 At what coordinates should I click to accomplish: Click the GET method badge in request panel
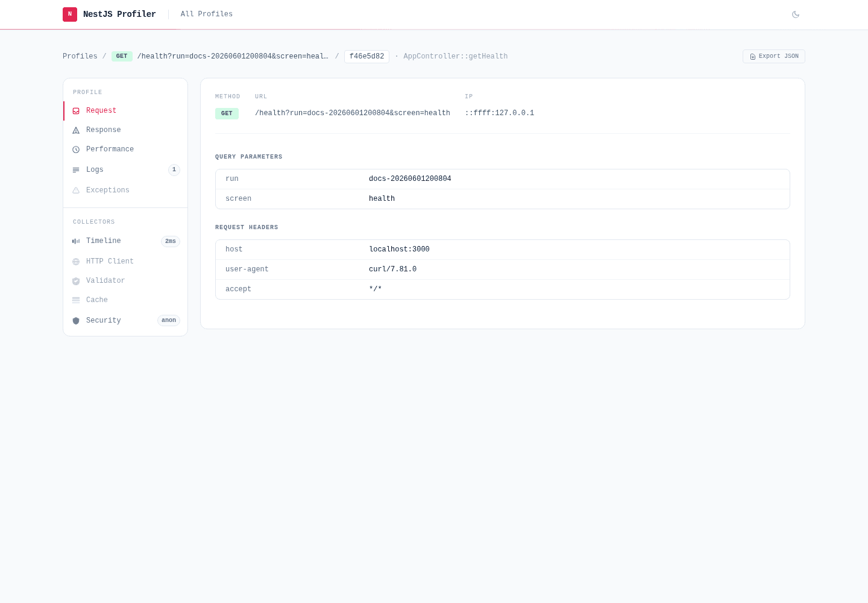(227, 113)
